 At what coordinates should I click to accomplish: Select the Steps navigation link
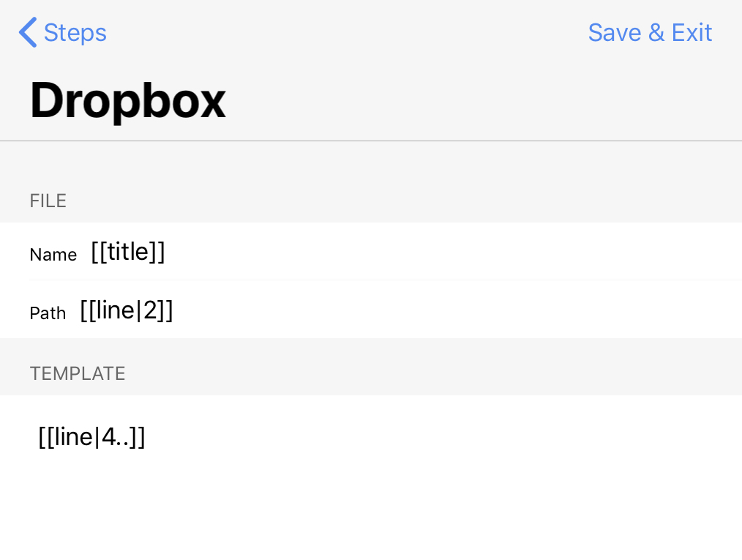(75, 32)
